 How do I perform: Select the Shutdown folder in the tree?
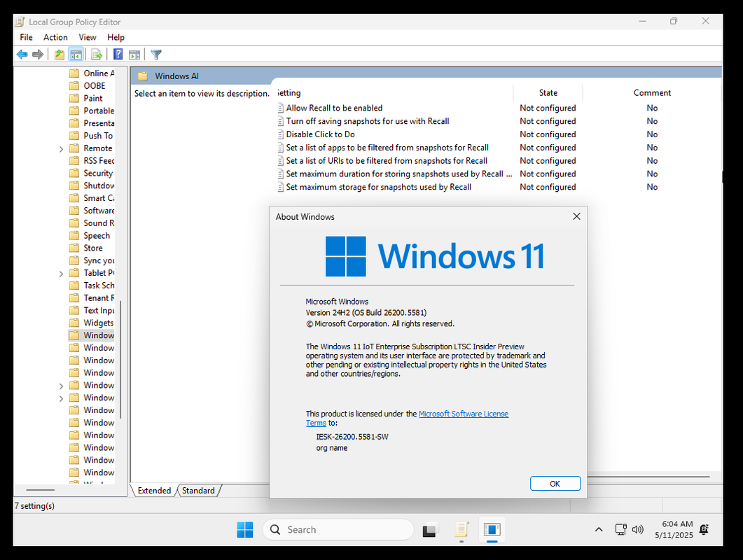99,185
